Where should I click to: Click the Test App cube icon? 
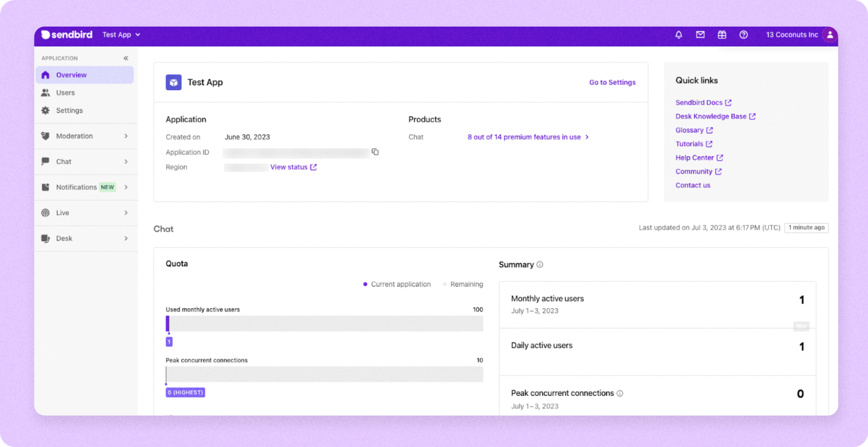(x=174, y=82)
